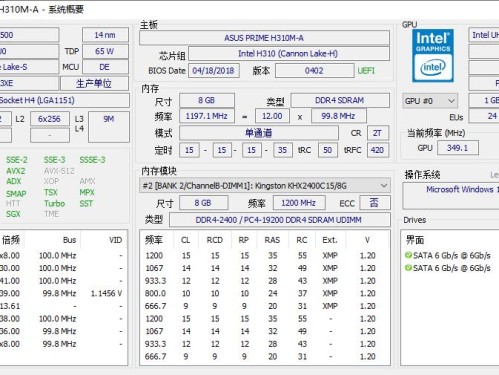
Task: Click the H310M-A 系統概要 window title
Action: tap(42, 10)
